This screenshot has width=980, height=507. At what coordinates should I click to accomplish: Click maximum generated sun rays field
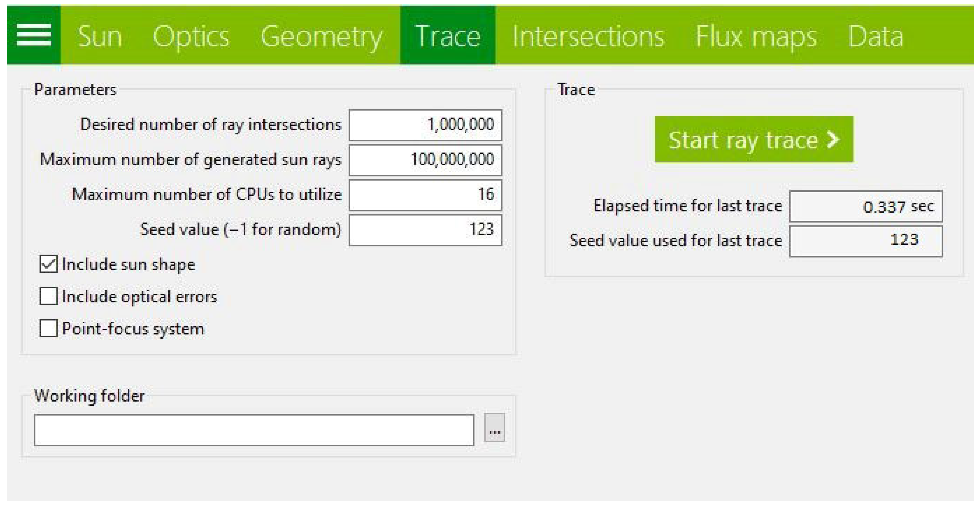[425, 159]
